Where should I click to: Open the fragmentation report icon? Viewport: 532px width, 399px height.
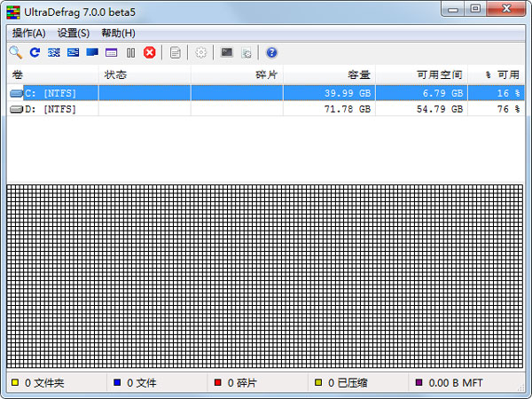[x=175, y=52]
